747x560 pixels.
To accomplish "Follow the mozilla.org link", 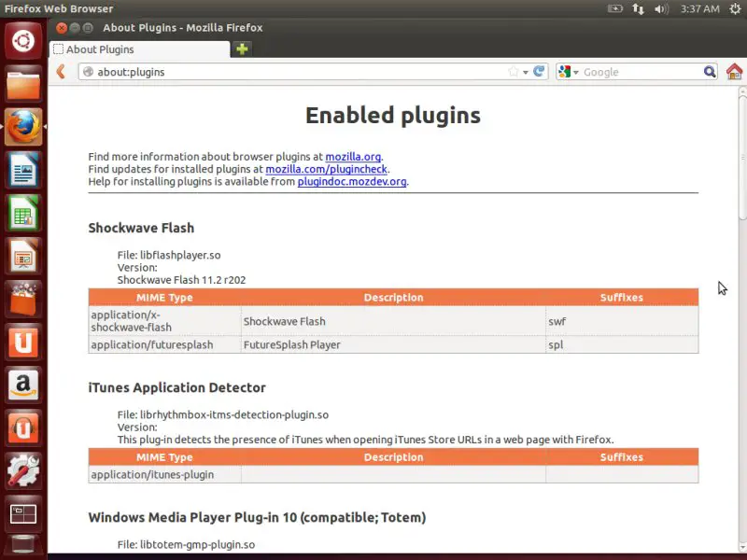I will [x=353, y=157].
